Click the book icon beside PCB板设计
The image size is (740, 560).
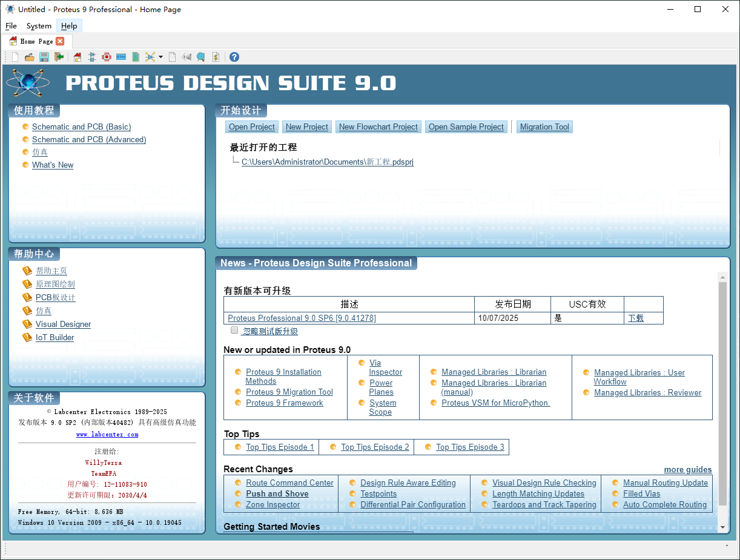tap(27, 297)
